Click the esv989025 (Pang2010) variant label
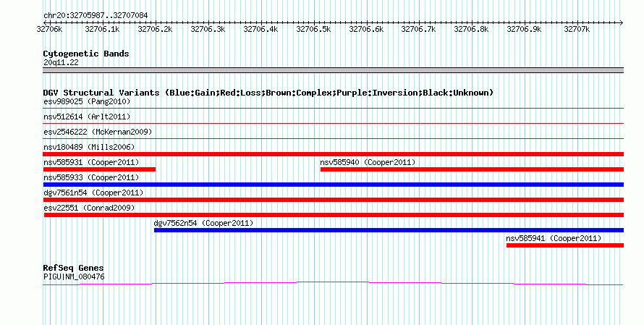Screen dimensions: 644x325 click(87, 101)
